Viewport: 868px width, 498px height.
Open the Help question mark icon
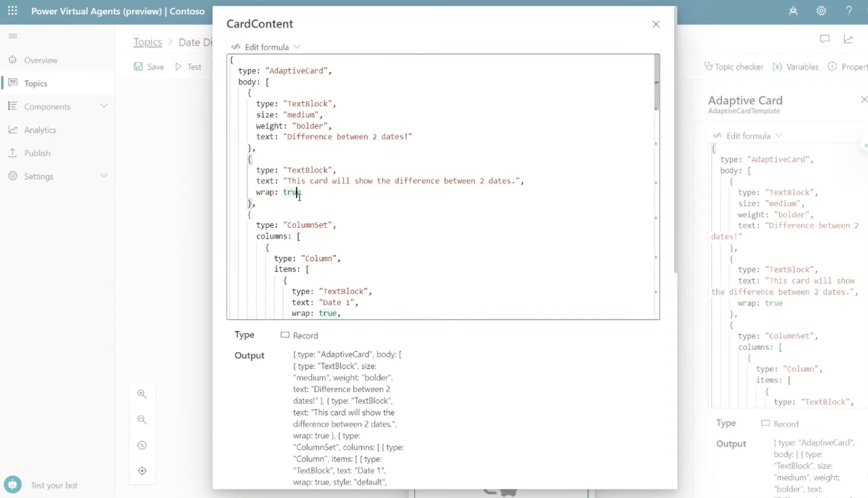[x=848, y=10]
